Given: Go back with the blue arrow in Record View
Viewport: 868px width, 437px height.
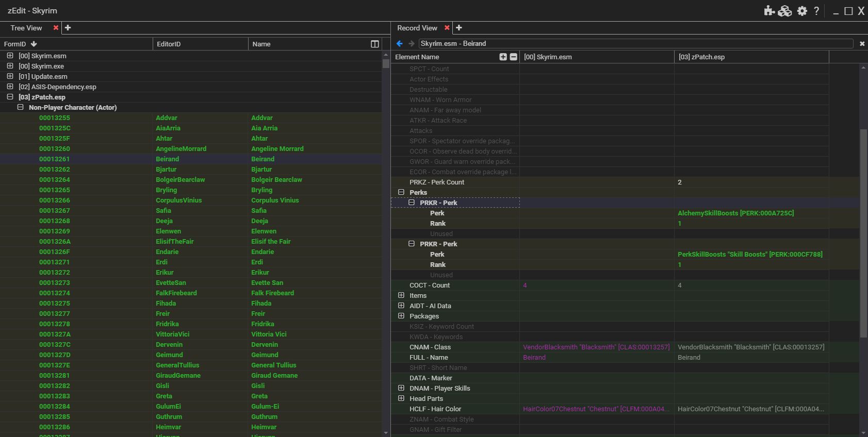Looking at the screenshot, I should [399, 44].
